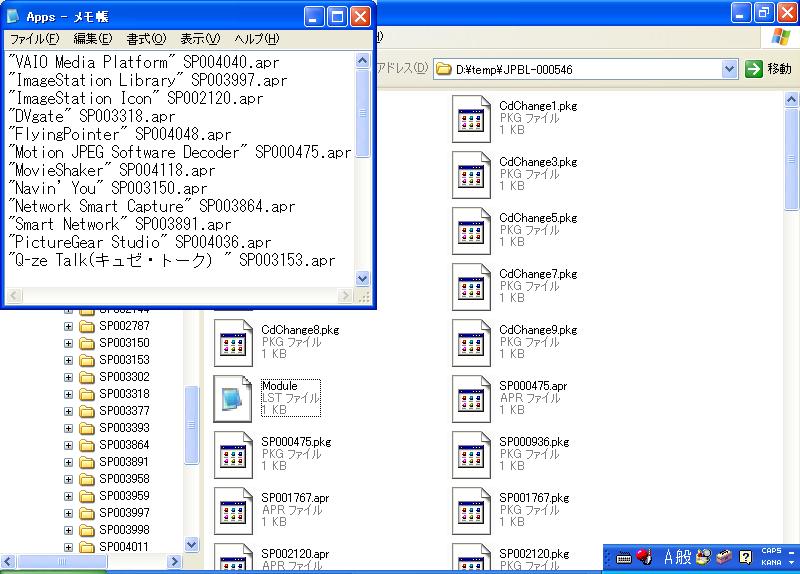Toggle KANA on the language bar
Screen dimensions: 800x574
[x=771, y=562]
